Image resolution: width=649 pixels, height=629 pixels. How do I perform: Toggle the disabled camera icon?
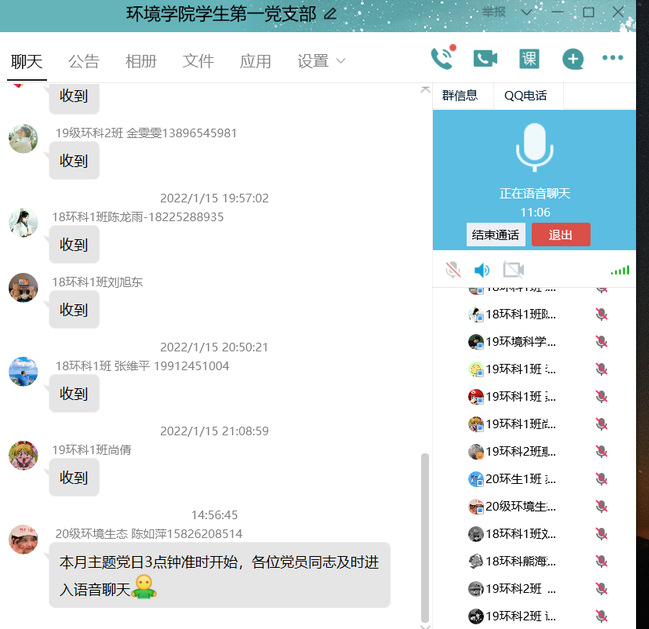coord(513,270)
